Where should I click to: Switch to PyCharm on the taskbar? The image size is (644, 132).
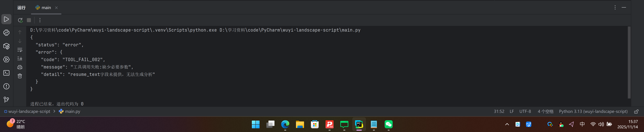click(x=359, y=124)
